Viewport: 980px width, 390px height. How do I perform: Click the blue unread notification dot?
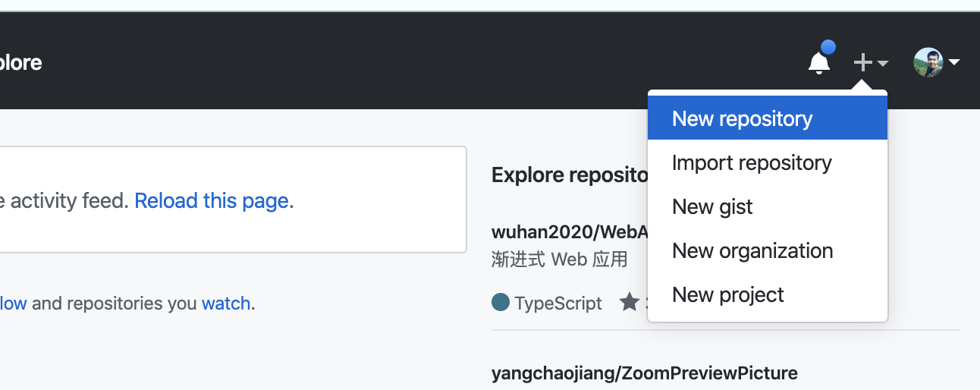828,48
